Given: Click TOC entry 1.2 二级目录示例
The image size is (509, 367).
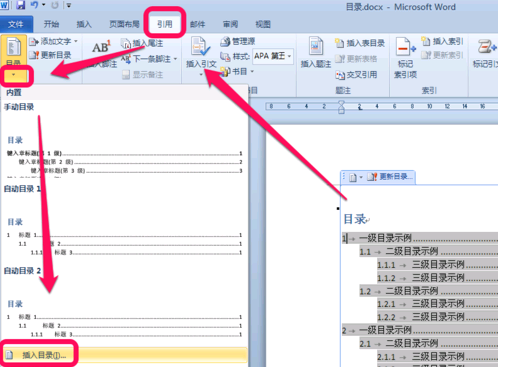Looking at the screenshot, I should click(428, 291).
